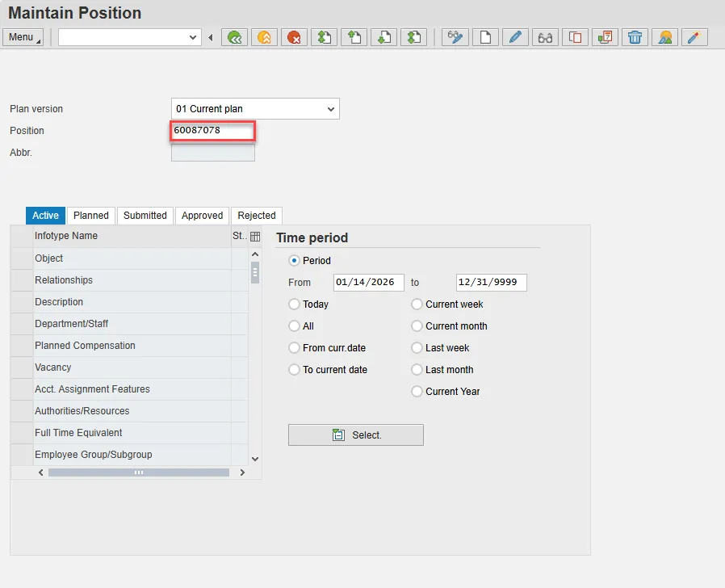
Task: Click the Display glasses icon
Action: (x=545, y=37)
